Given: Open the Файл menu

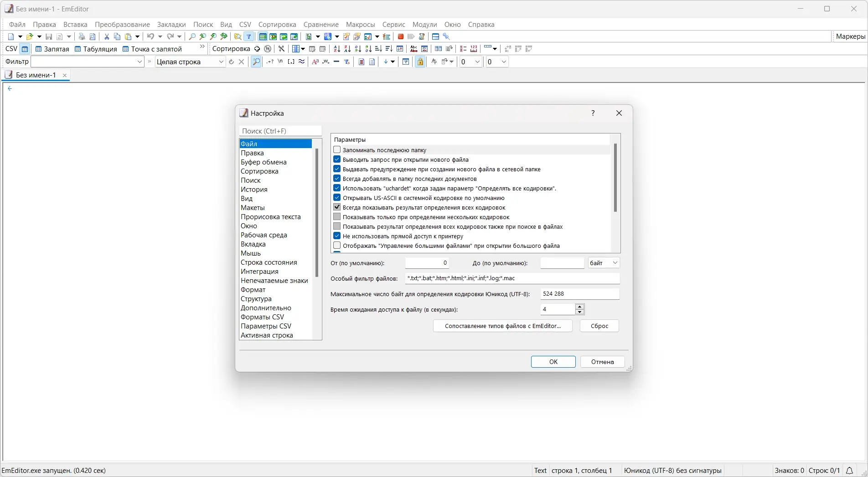Looking at the screenshot, I should pos(17,25).
